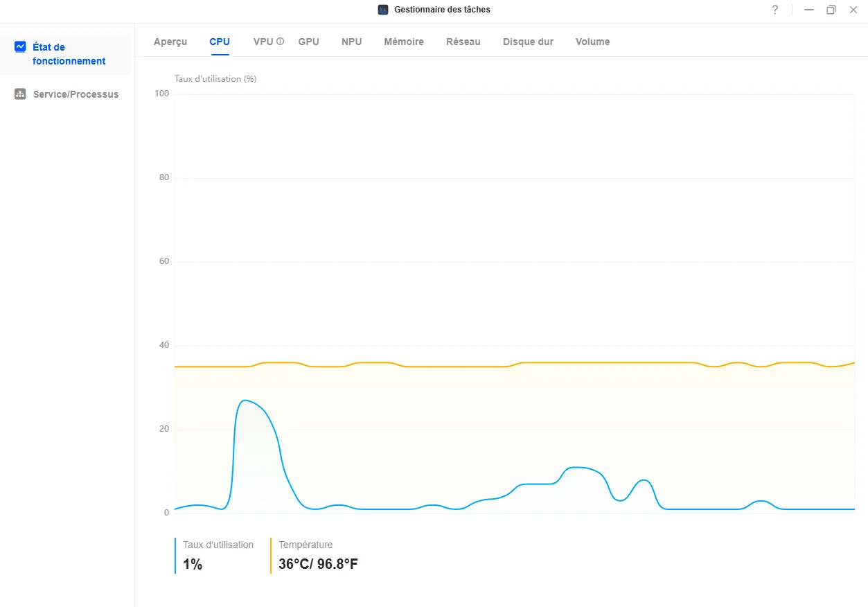Viewport: 868px width, 607px height.
Task: Select the CPU tab
Action: point(220,42)
